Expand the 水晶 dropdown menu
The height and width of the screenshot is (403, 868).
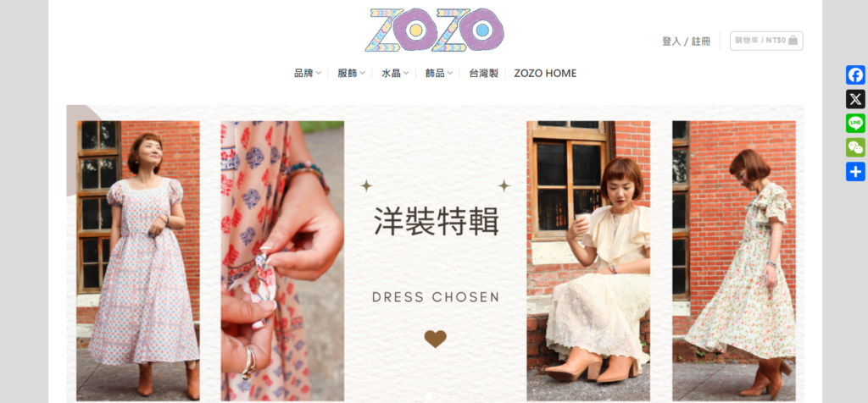pyautogui.click(x=395, y=73)
